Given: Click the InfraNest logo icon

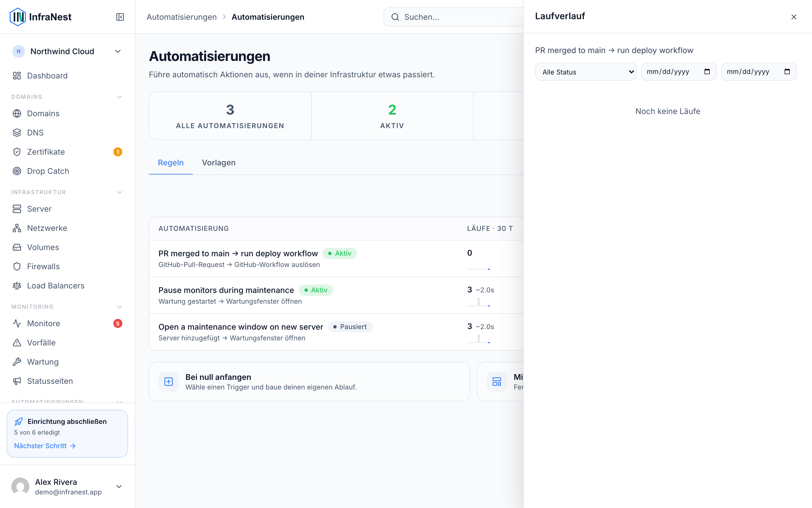Looking at the screenshot, I should pyautogui.click(x=17, y=17).
